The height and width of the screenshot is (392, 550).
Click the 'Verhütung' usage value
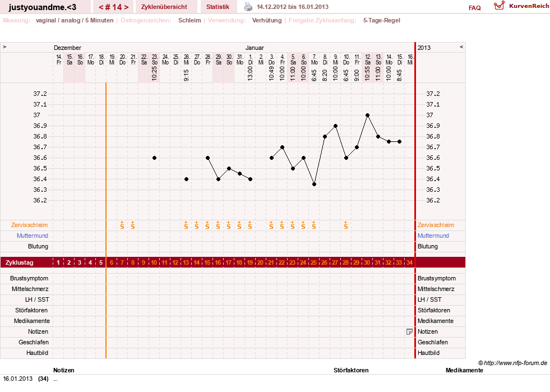(x=267, y=20)
